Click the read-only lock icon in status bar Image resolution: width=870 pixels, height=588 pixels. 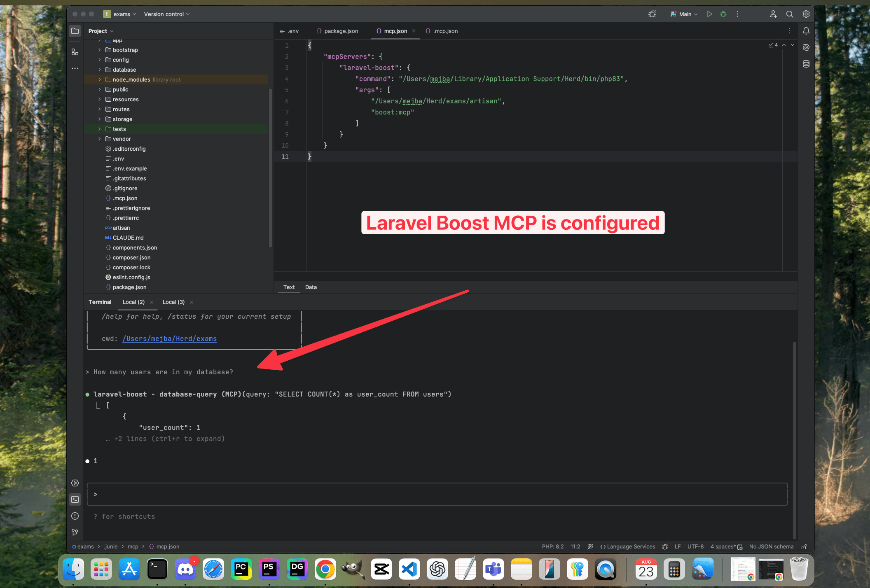(804, 547)
